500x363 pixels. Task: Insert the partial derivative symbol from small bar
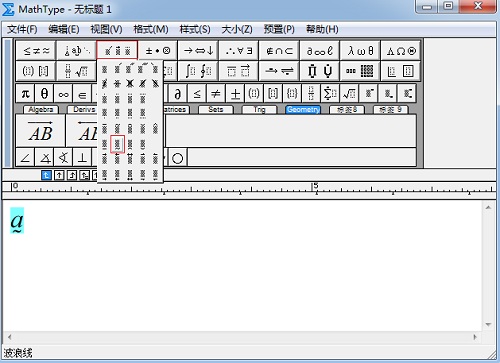(178, 94)
